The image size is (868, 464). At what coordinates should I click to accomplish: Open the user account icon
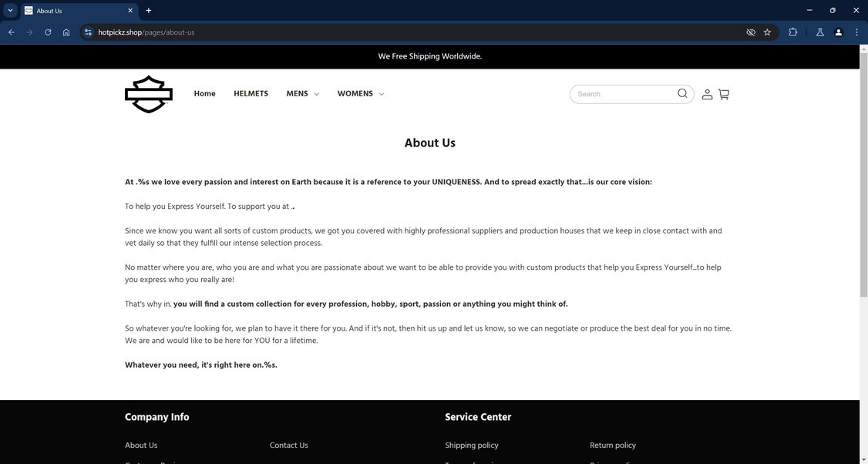tap(707, 94)
